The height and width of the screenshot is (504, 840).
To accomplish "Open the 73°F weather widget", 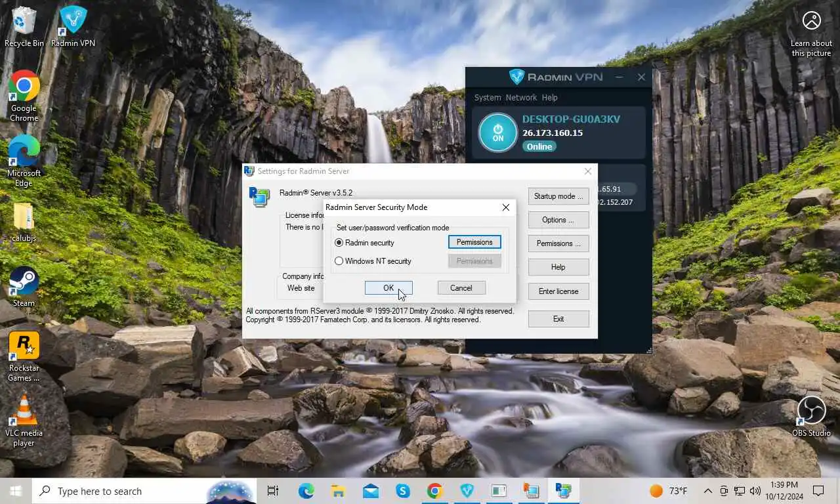I will (669, 491).
